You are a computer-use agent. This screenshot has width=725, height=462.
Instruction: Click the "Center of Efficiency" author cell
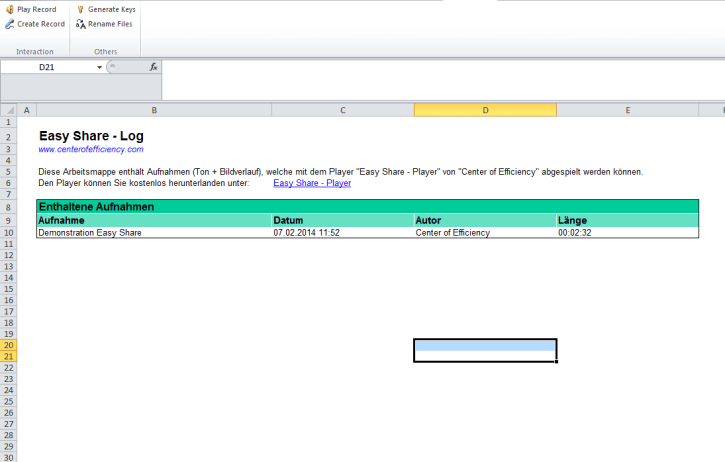point(485,233)
